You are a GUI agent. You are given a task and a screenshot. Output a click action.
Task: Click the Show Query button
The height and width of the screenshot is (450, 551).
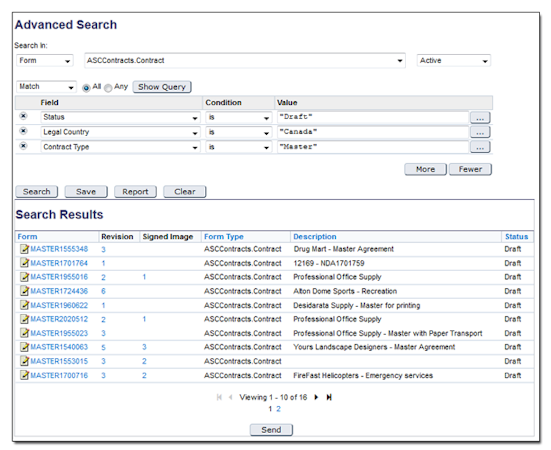(x=162, y=87)
